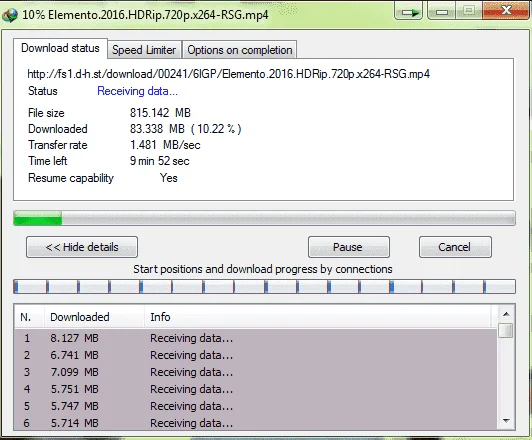Click the scroll up arrow in connections list
The height and width of the screenshot is (440, 532).
[506, 314]
